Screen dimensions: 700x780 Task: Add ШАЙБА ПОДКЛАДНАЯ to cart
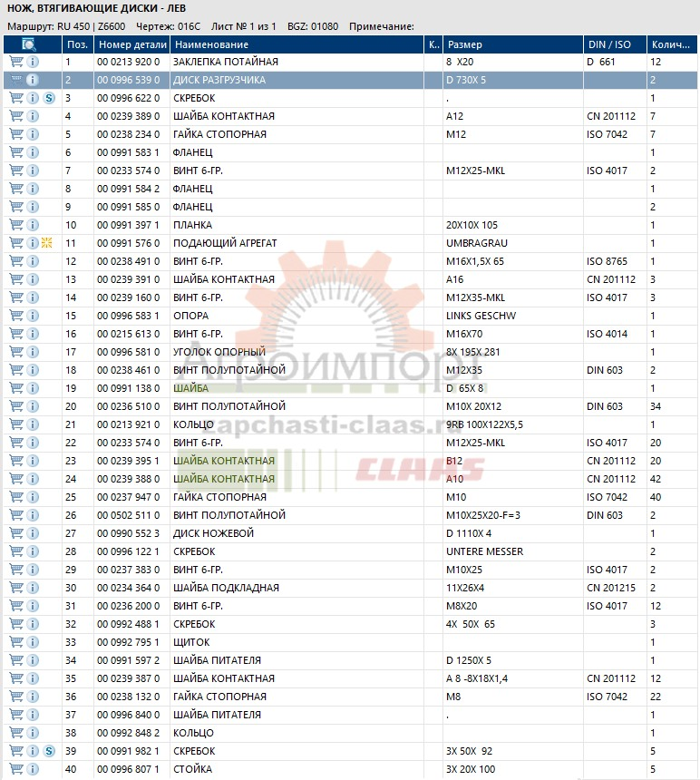pyautogui.click(x=16, y=588)
